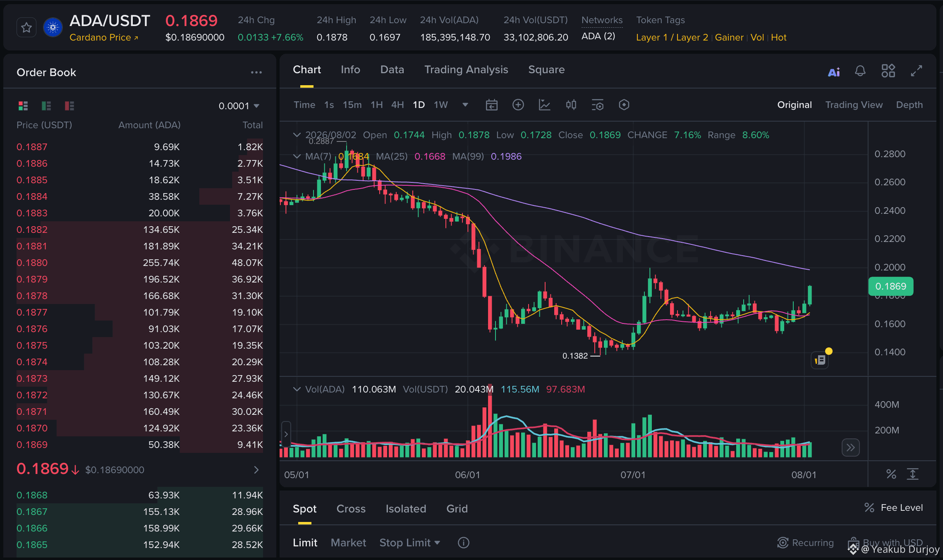The width and height of the screenshot is (943, 560).
Task: Open the 0.0001 price precision dropdown
Action: click(x=239, y=106)
